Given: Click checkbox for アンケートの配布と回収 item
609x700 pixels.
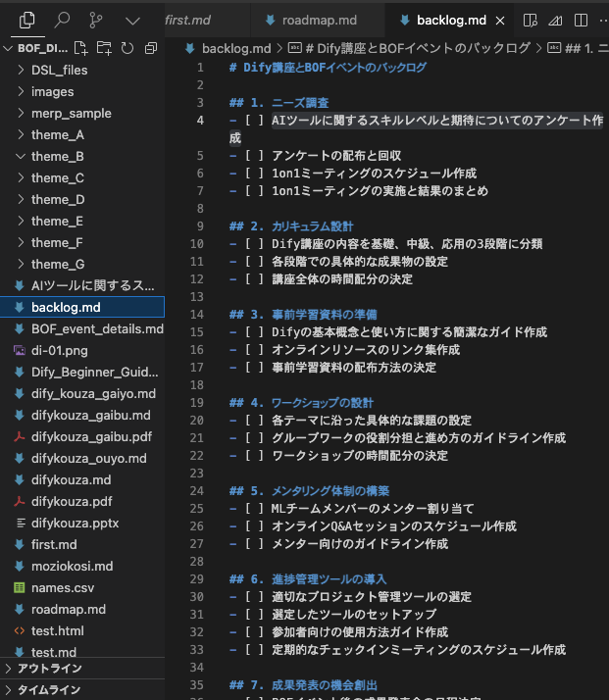Looking at the screenshot, I should (x=255, y=156).
